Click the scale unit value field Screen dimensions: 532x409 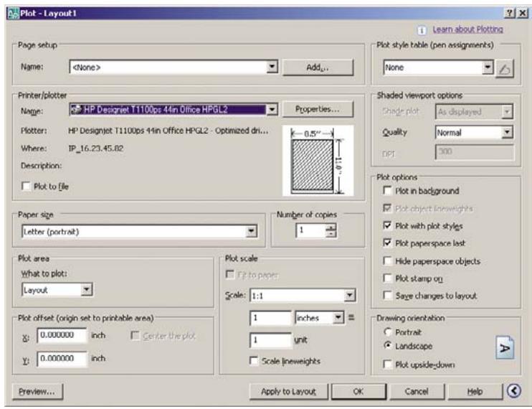tap(270, 340)
